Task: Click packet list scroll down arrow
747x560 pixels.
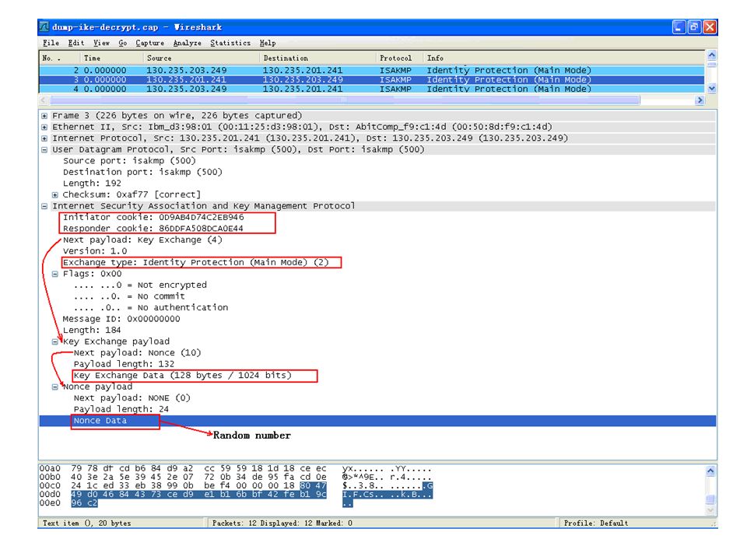Action: point(711,88)
